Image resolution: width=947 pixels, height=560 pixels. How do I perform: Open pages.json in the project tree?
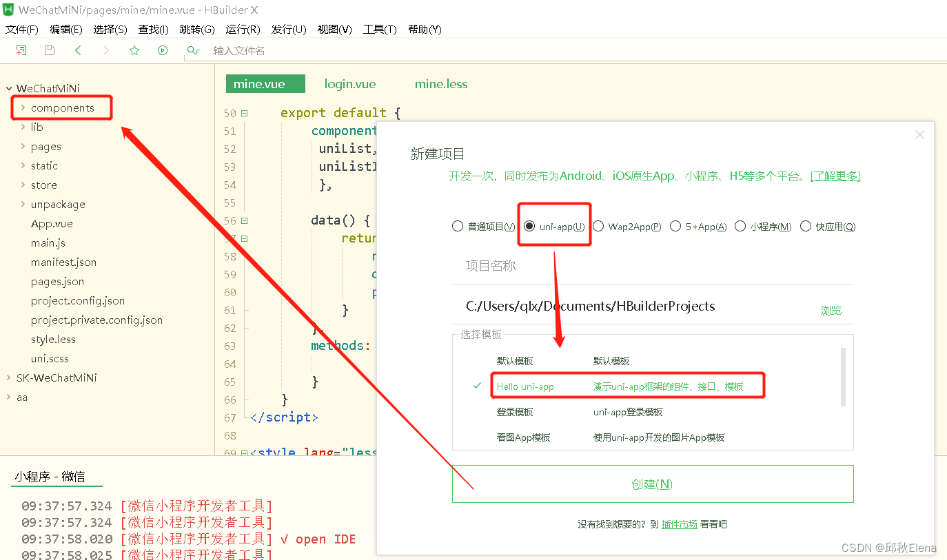[x=57, y=282]
